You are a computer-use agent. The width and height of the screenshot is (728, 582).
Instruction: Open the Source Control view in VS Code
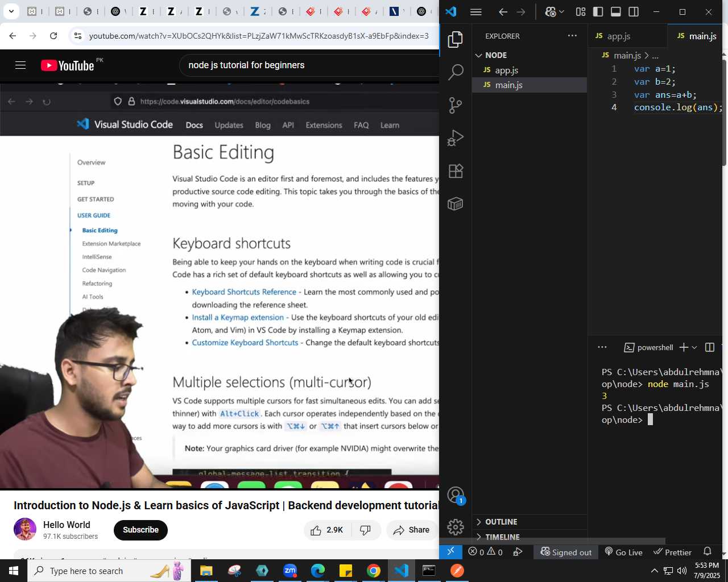[456, 105]
